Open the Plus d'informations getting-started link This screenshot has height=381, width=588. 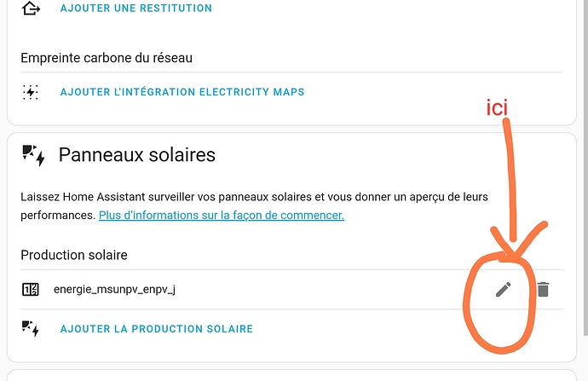pos(222,216)
